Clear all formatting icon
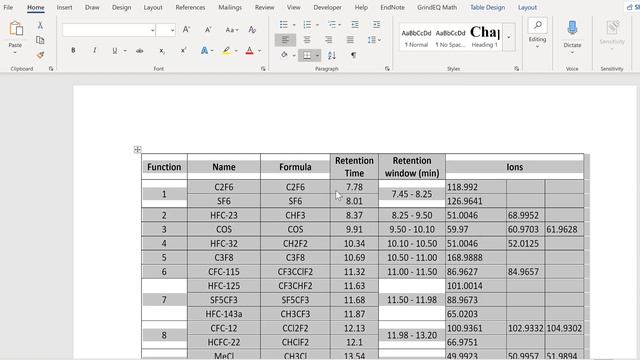Viewport: 640px width, 360px height. coord(252,30)
